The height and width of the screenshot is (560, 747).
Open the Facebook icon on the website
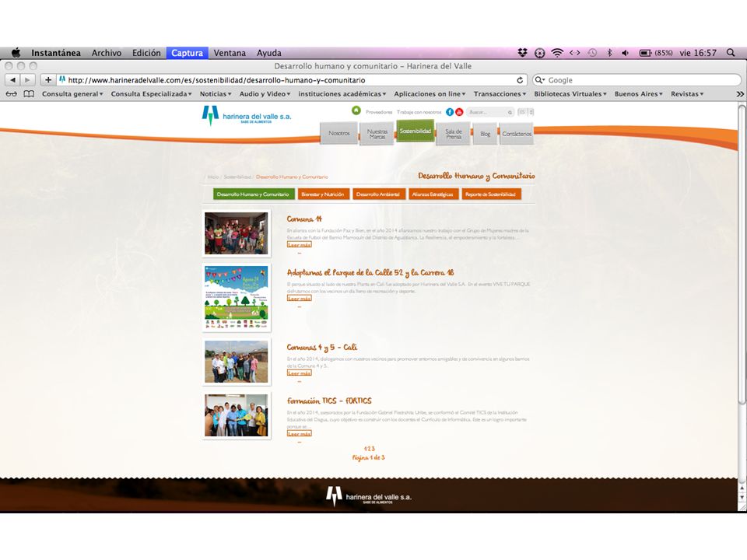point(449,112)
